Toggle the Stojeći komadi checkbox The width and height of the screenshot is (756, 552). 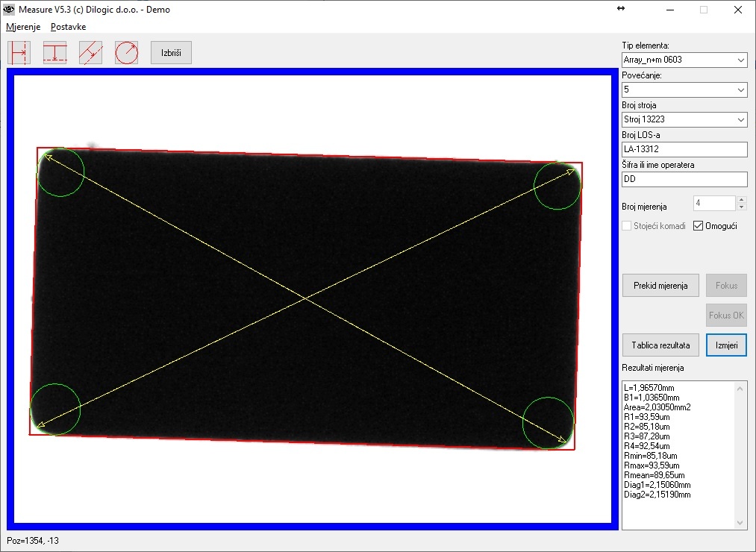tap(627, 225)
